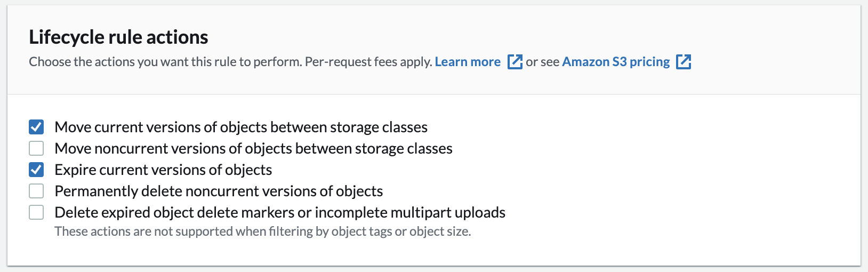The width and height of the screenshot is (868, 272).
Task: Click the label text 'Move current versions of objects between storage classes'
Action: coord(241,127)
